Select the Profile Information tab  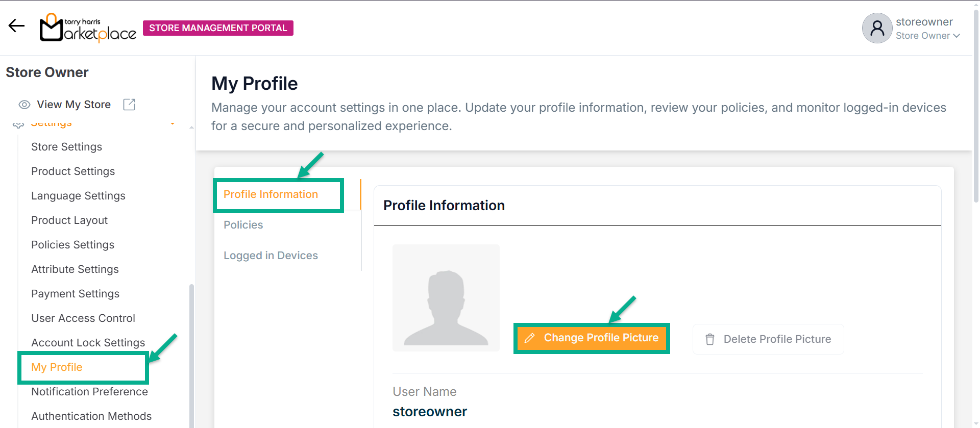271,194
